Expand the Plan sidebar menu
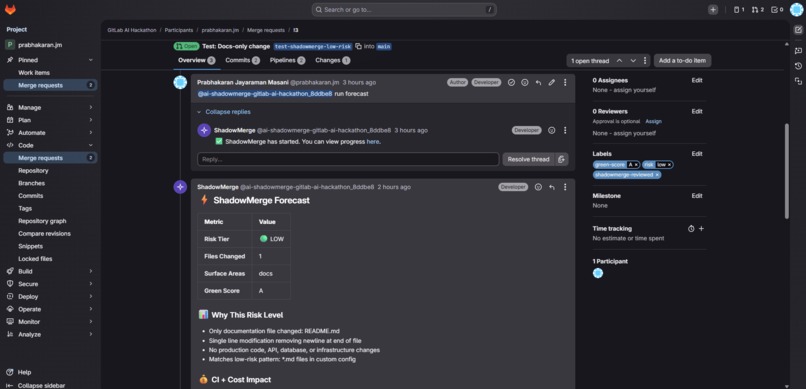The height and width of the screenshot is (389, 806). (x=50, y=120)
